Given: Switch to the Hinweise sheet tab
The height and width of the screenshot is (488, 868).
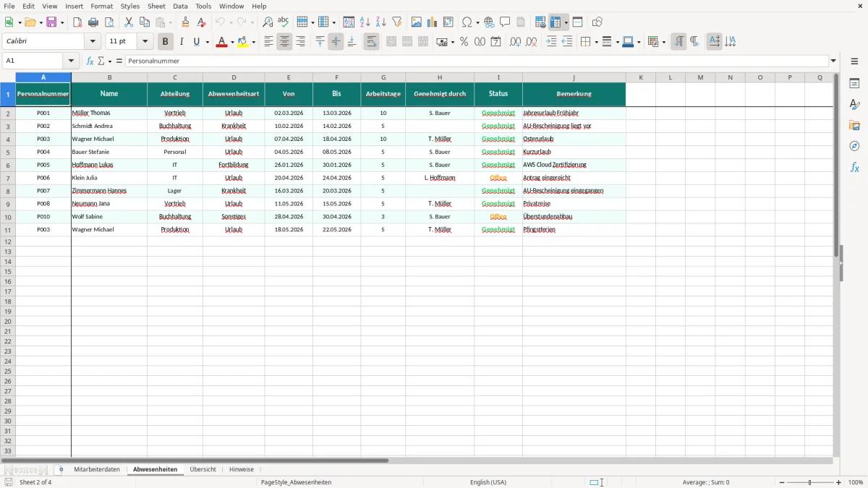Looking at the screenshot, I should click(x=242, y=470).
